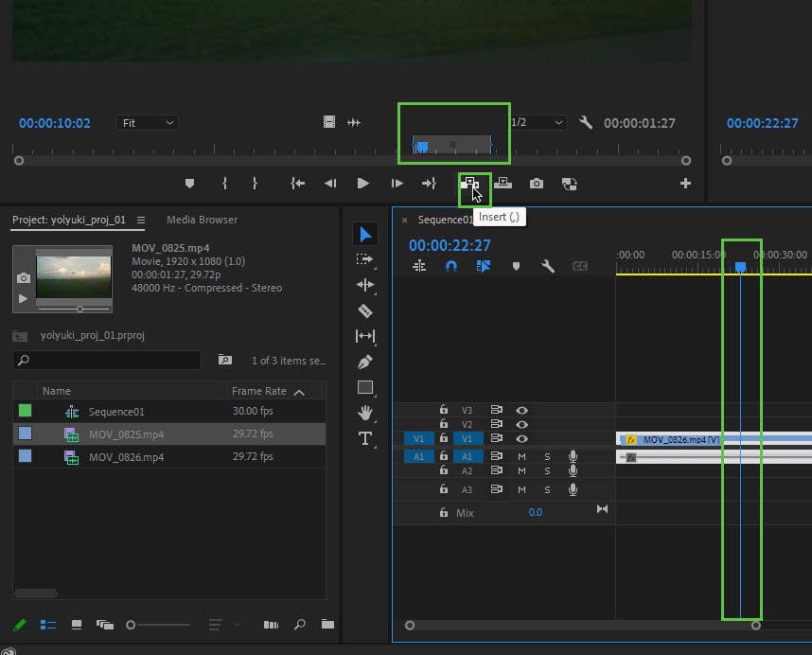Select the Razor tool
This screenshot has height=655, width=812.
pos(365,310)
